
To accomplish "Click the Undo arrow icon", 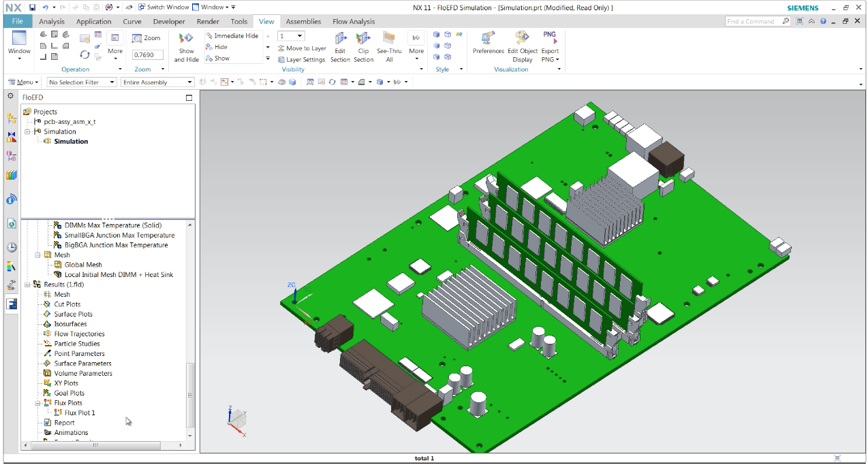I will 45,7.
